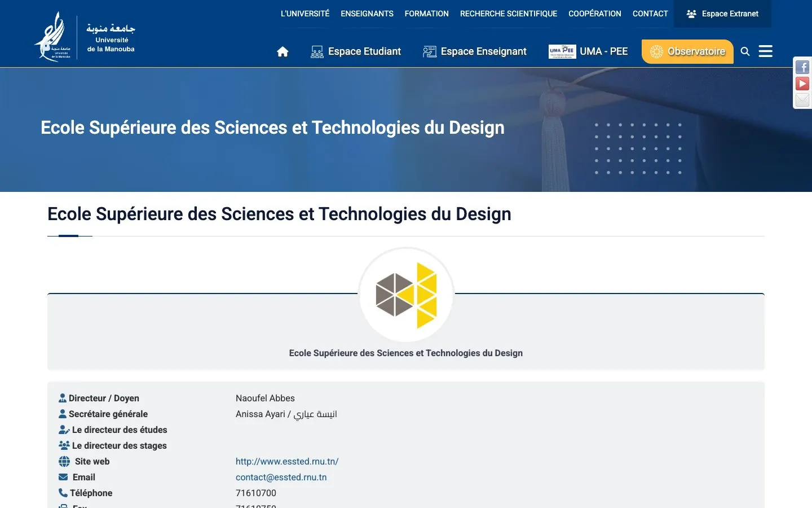Open the search magnifier icon
Image resolution: width=812 pixels, height=508 pixels.
745,51
